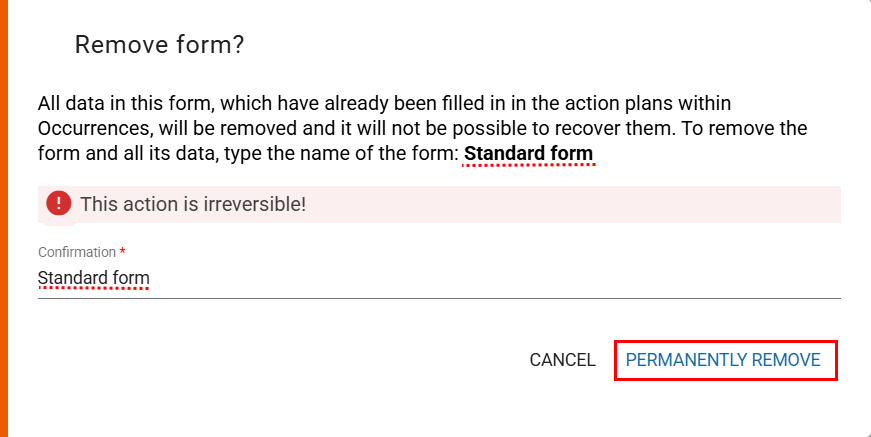Focus the Confirmation input field
871x437 pixels.
[439, 278]
